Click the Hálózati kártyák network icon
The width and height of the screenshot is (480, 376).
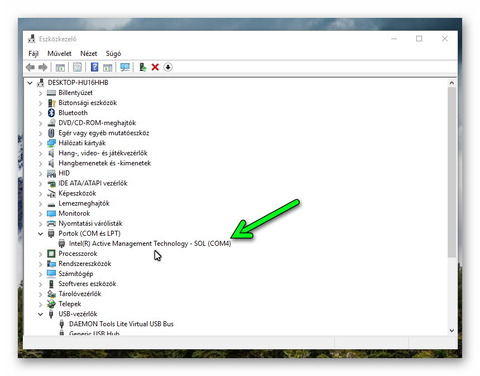tap(51, 143)
